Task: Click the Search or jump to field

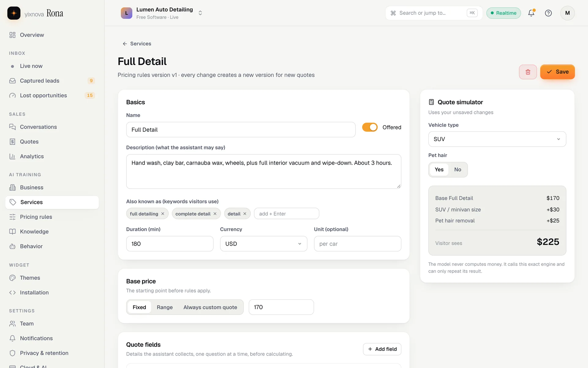Action: click(434, 13)
